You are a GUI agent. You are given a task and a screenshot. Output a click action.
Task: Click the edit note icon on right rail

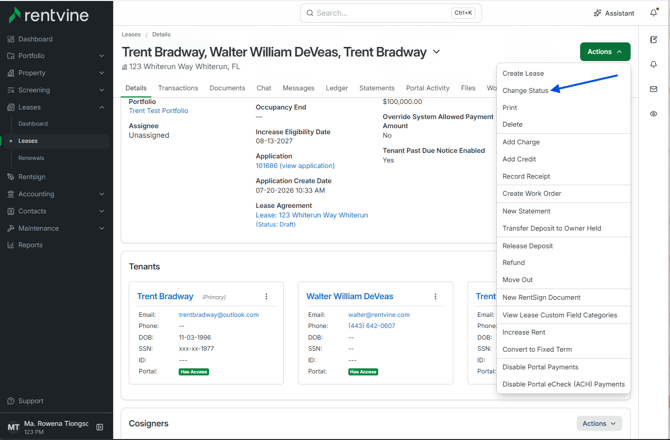(653, 40)
